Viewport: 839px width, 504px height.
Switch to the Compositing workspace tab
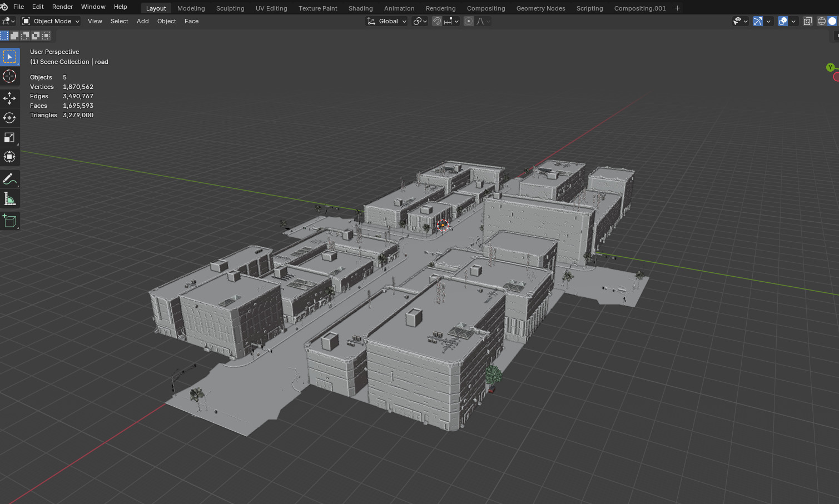tap(486, 8)
